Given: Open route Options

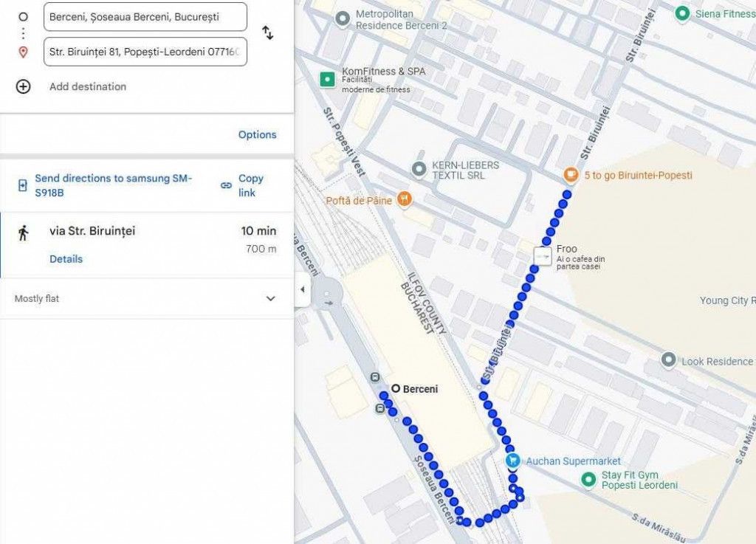Looking at the screenshot, I should (x=258, y=134).
